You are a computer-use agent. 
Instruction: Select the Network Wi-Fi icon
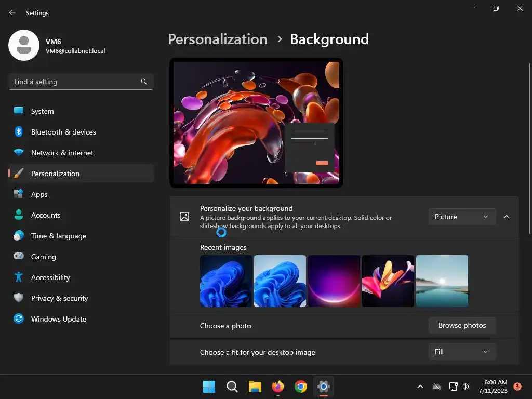pyautogui.click(x=19, y=152)
